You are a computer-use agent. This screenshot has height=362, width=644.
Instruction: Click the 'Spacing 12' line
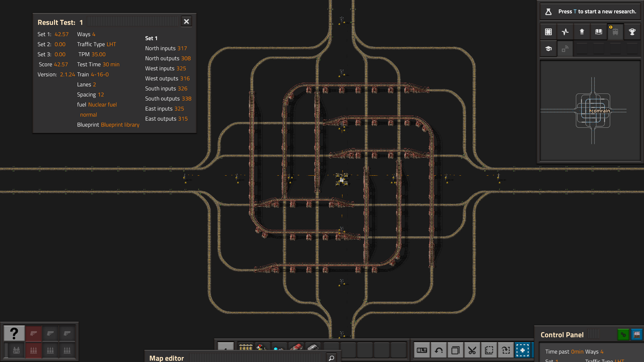91,95
